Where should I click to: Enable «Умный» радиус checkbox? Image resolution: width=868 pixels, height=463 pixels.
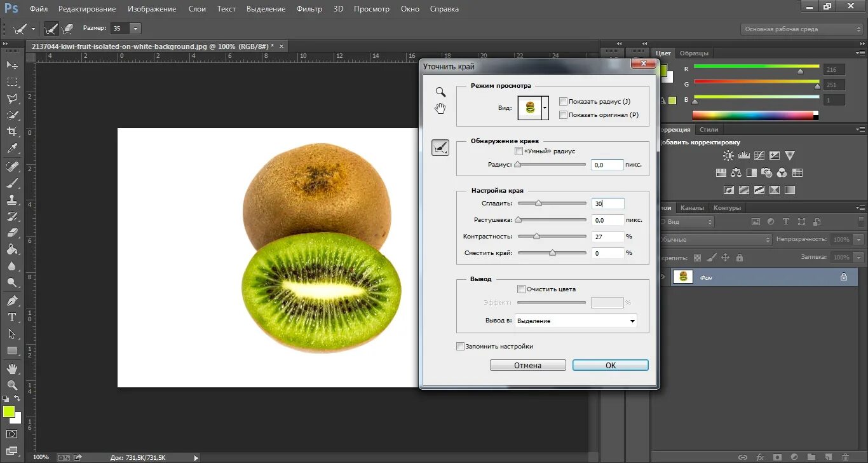point(519,151)
